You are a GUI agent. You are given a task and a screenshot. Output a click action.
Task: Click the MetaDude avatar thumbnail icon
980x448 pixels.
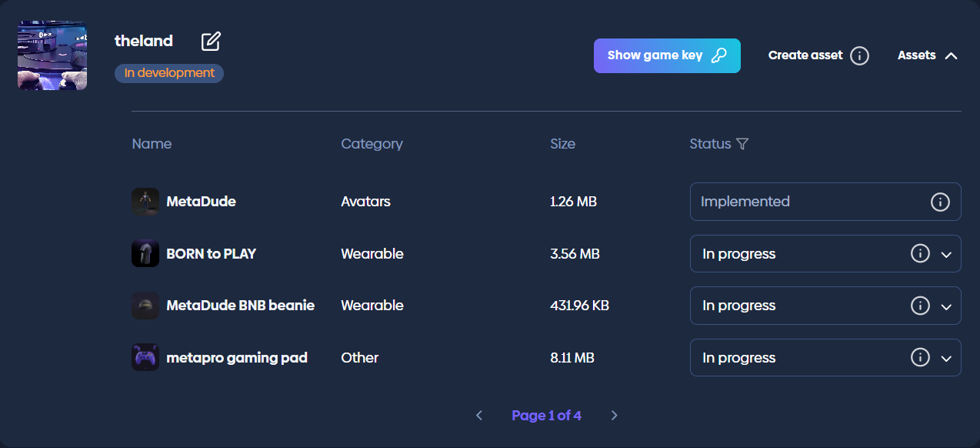click(145, 202)
